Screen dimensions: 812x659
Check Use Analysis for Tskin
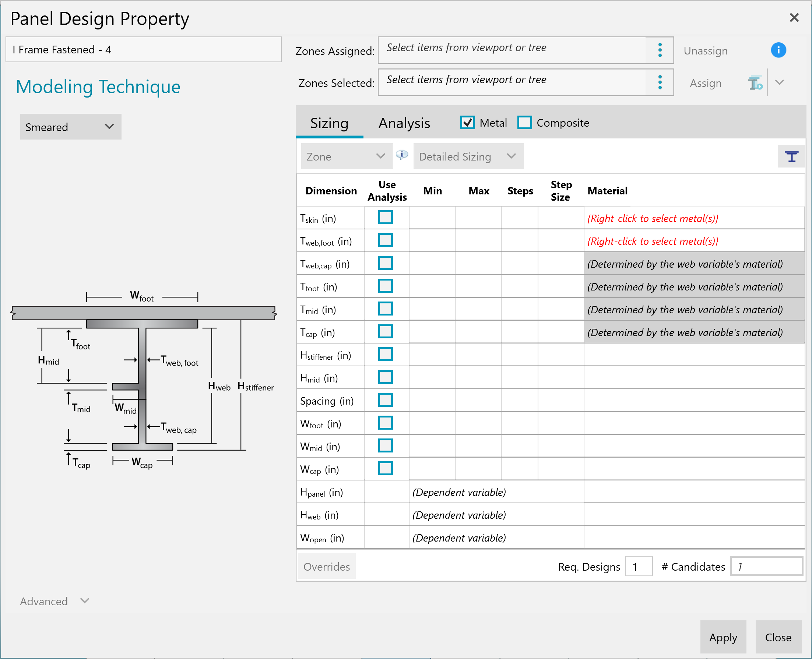[x=385, y=218]
